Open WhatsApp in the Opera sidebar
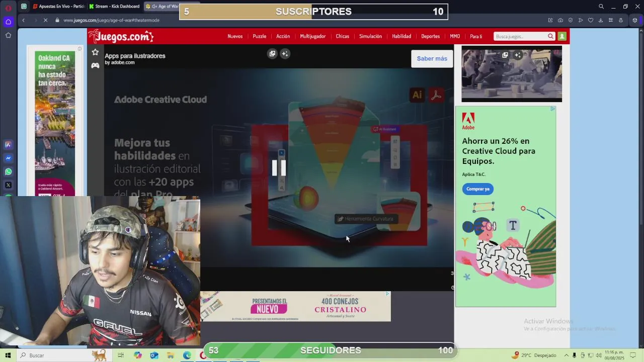This screenshot has height=362, width=644. pos(8,171)
